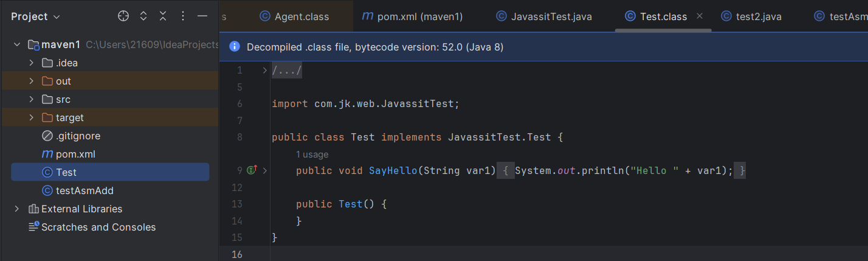Click the Collapse All icon in Project toolbar

click(163, 16)
